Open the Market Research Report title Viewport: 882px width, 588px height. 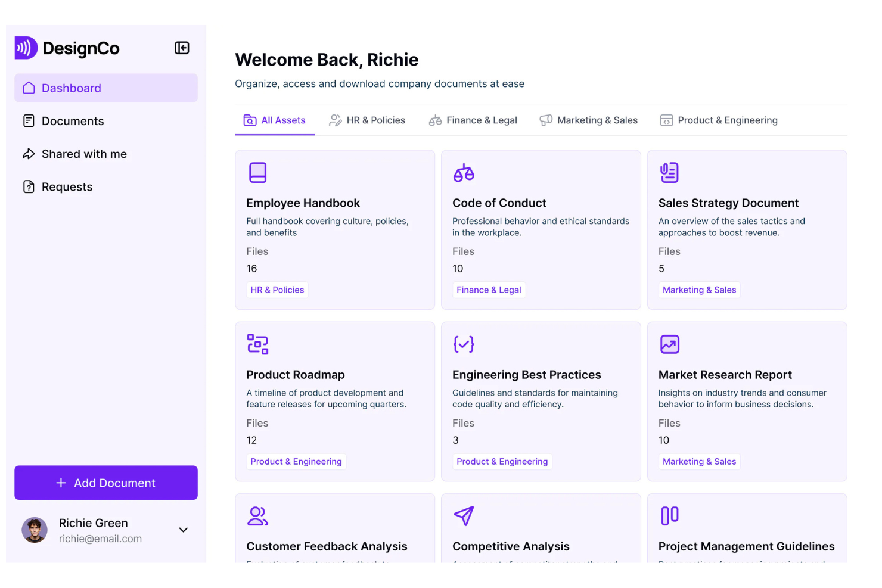(725, 375)
